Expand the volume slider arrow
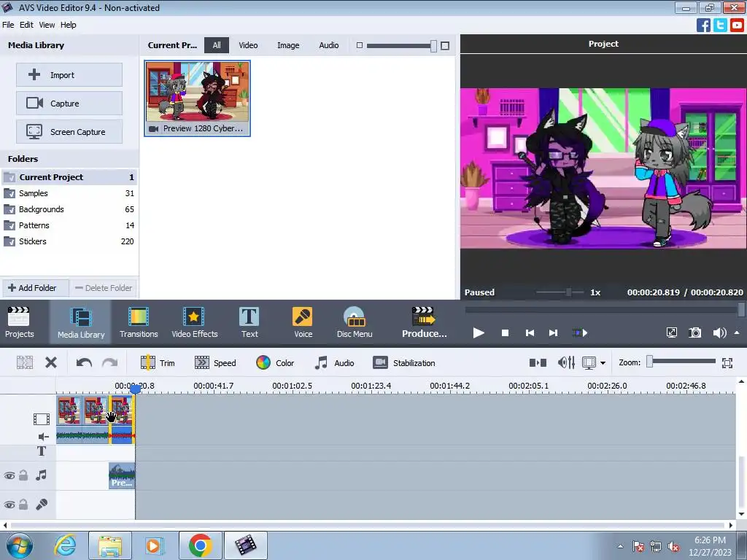Viewport: 747px width, 560px height. 737,332
